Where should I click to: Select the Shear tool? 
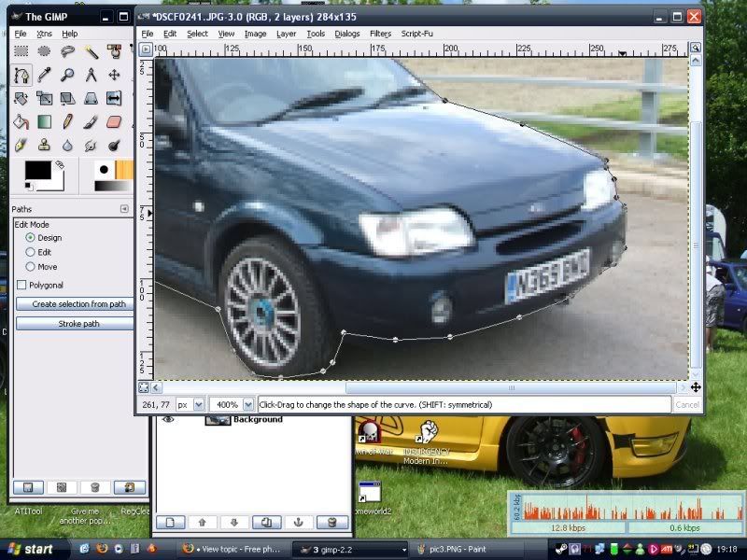click(67, 98)
